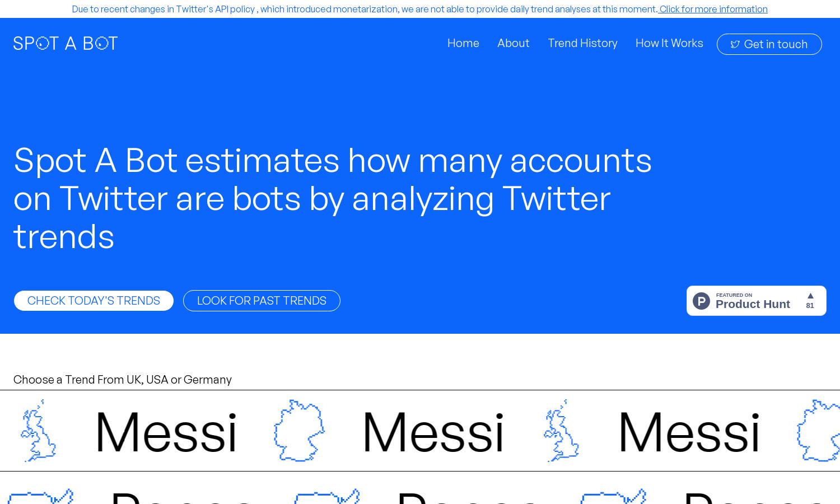Click the Product Hunt upvote arrow

pos(810,296)
